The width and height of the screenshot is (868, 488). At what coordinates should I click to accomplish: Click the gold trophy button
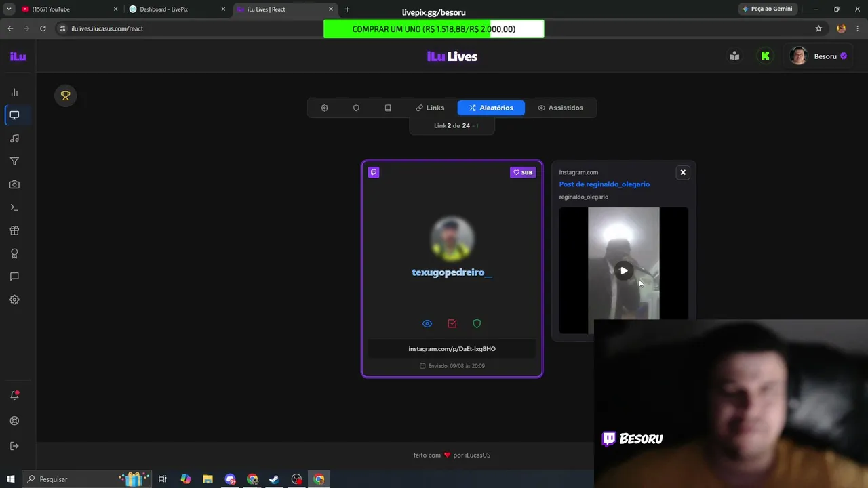(x=66, y=96)
